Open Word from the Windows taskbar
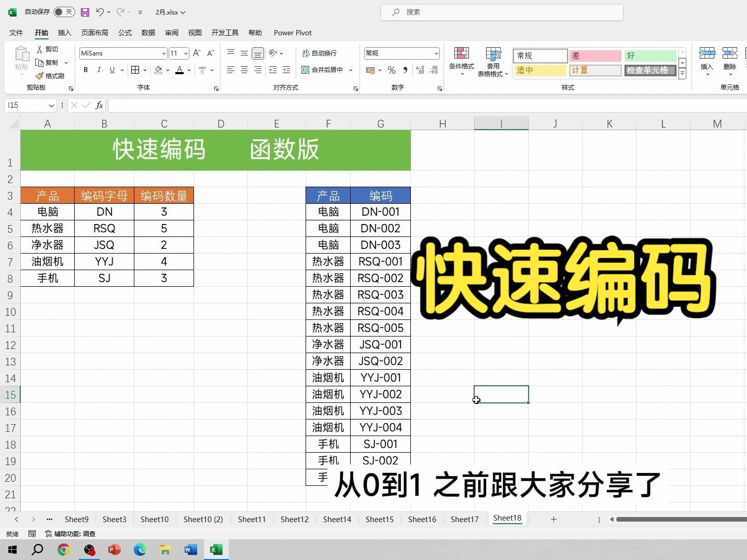Viewport: 747px width, 560px height. click(x=191, y=550)
